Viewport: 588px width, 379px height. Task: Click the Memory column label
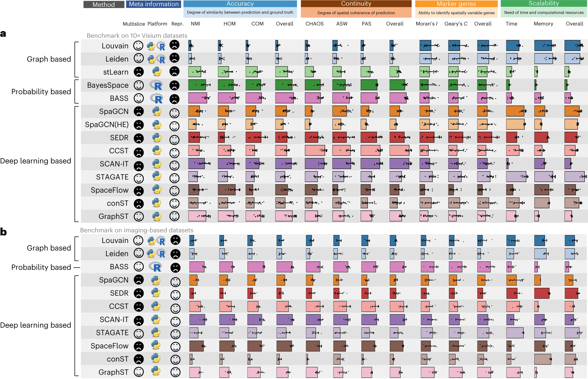point(544,24)
